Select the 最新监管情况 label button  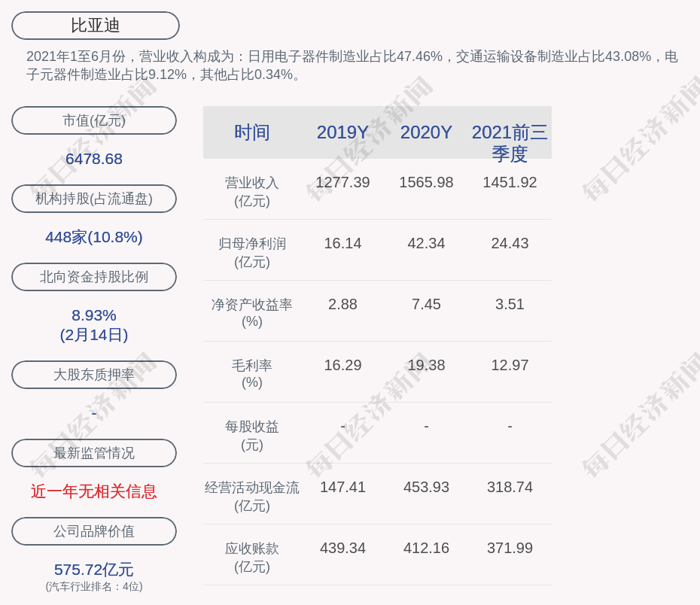tap(94, 453)
